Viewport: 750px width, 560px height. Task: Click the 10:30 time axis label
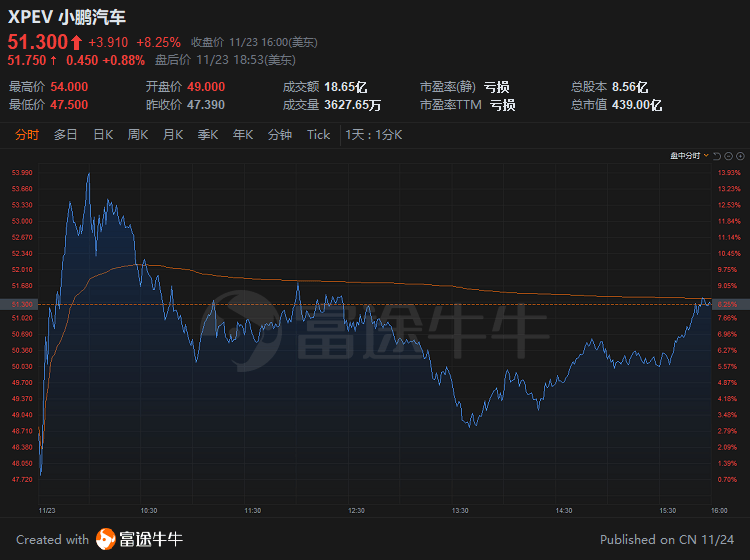pyautogui.click(x=149, y=510)
